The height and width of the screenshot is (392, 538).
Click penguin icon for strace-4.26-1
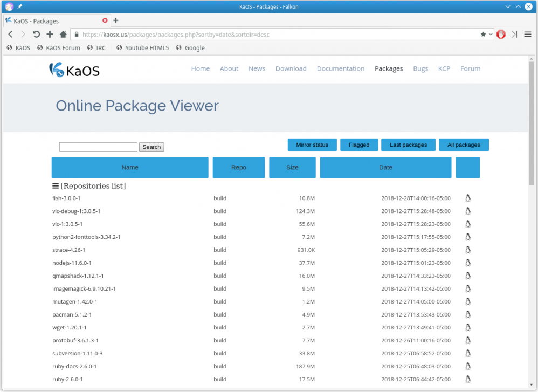468,250
